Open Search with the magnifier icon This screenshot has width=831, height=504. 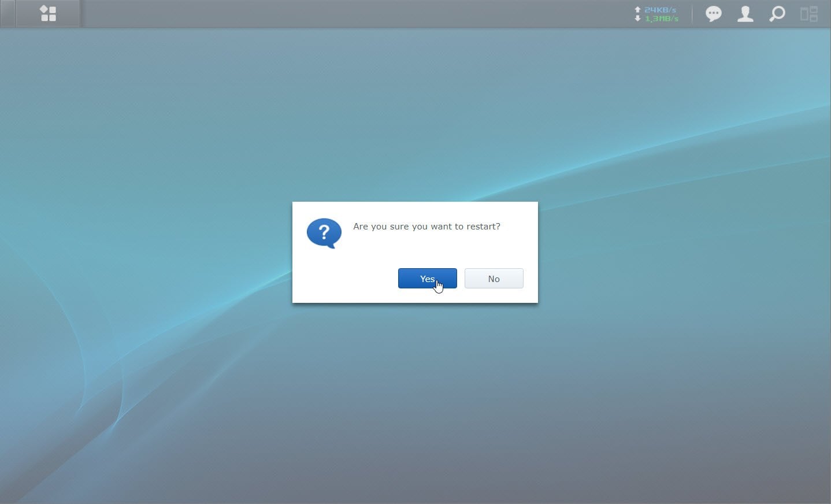[777, 14]
